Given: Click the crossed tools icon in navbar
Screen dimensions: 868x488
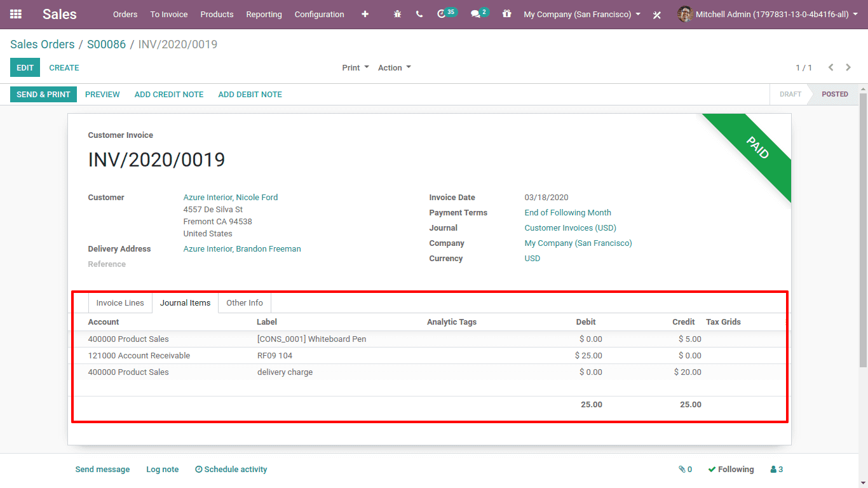Looking at the screenshot, I should [657, 14].
